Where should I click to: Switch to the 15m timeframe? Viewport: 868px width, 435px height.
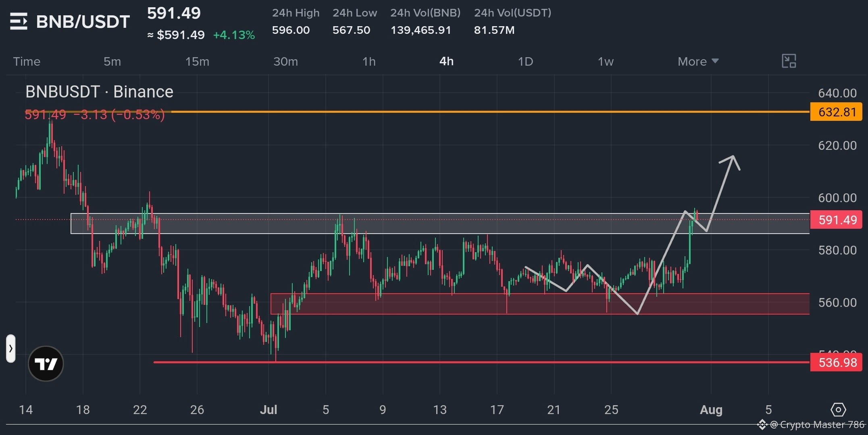point(197,61)
